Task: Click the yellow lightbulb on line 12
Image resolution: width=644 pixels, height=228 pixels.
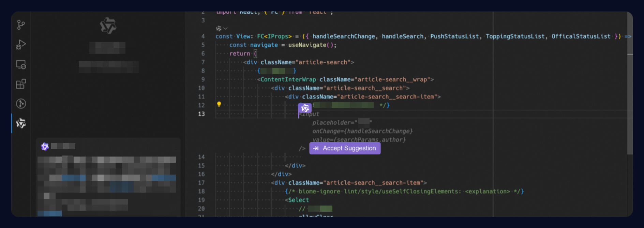Action: tap(219, 104)
